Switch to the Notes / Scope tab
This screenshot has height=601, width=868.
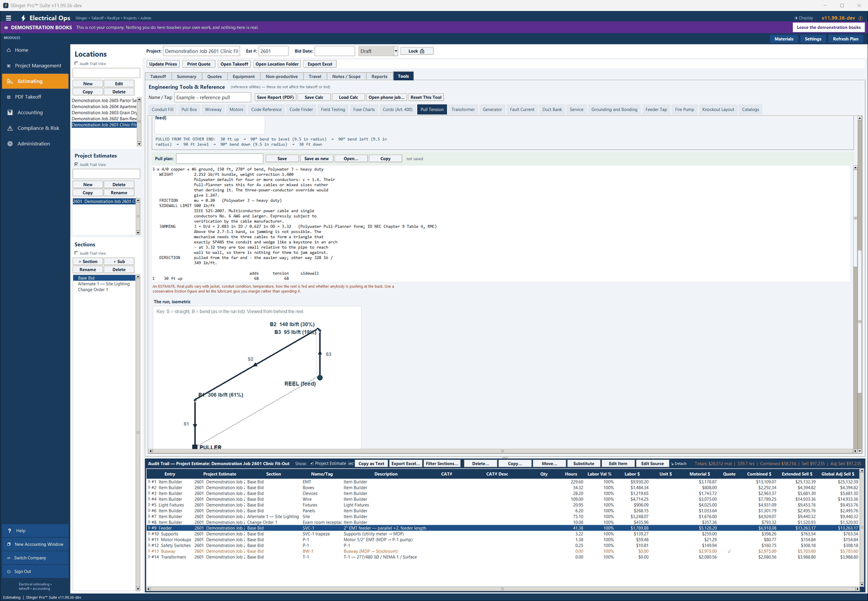[x=346, y=76]
